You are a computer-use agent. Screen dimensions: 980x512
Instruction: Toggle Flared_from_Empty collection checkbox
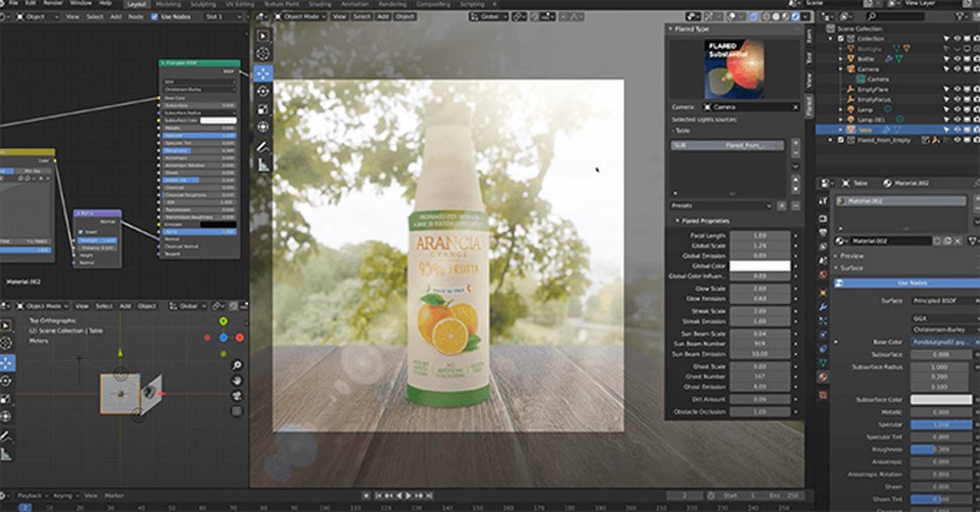(841, 140)
